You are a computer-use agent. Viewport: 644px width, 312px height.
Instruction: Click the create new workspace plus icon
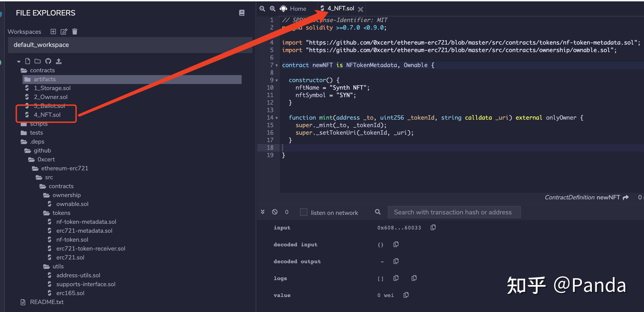[53, 31]
